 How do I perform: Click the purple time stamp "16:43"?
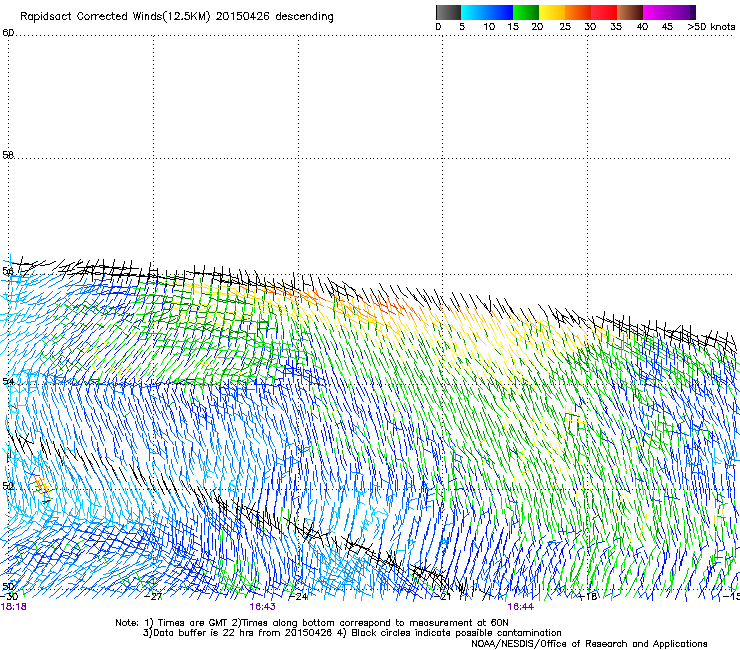click(262, 607)
